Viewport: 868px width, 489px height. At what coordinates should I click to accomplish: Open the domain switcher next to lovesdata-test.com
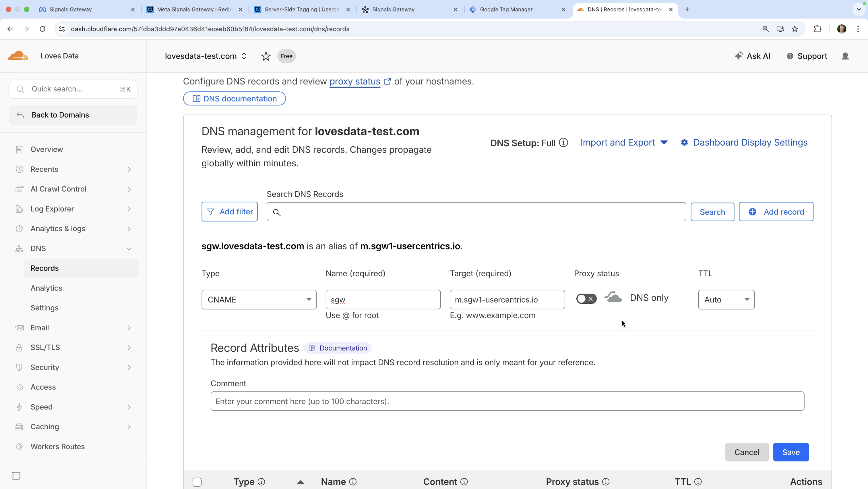(244, 56)
